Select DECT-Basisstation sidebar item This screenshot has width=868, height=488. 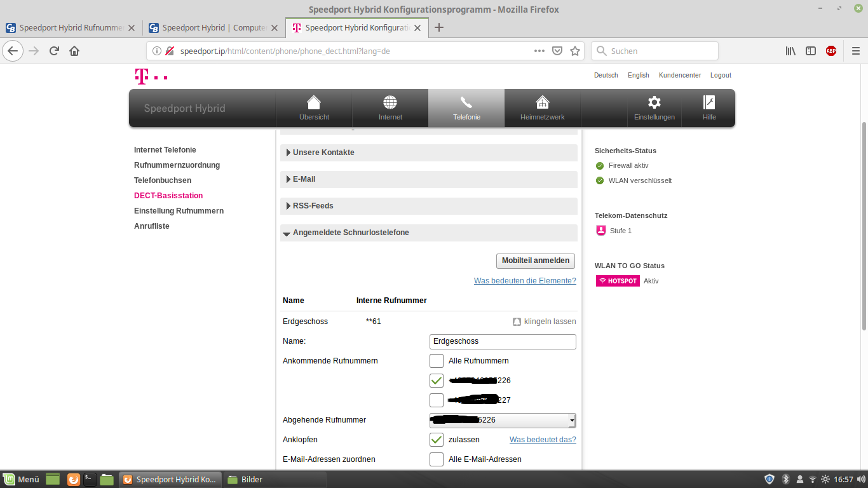[x=168, y=196]
